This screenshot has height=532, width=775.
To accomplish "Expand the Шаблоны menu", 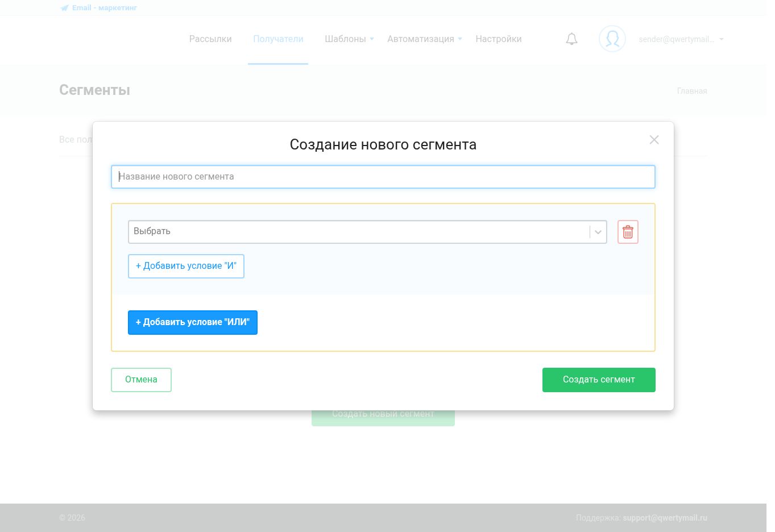I will [x=349, y=39].
